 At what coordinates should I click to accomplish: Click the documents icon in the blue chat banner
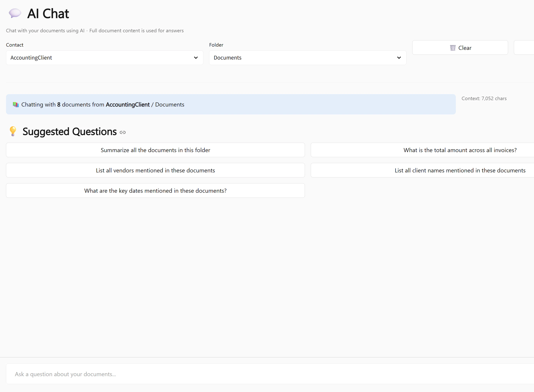16,104
